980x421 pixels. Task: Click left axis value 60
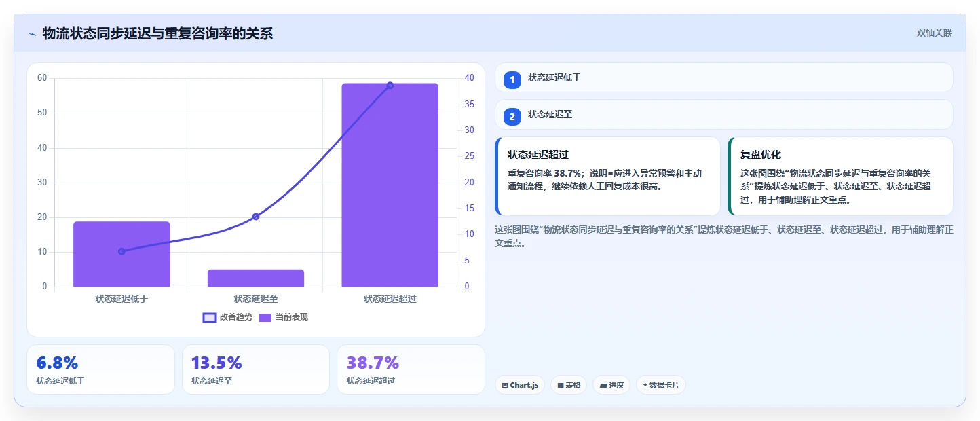(43, 78)
